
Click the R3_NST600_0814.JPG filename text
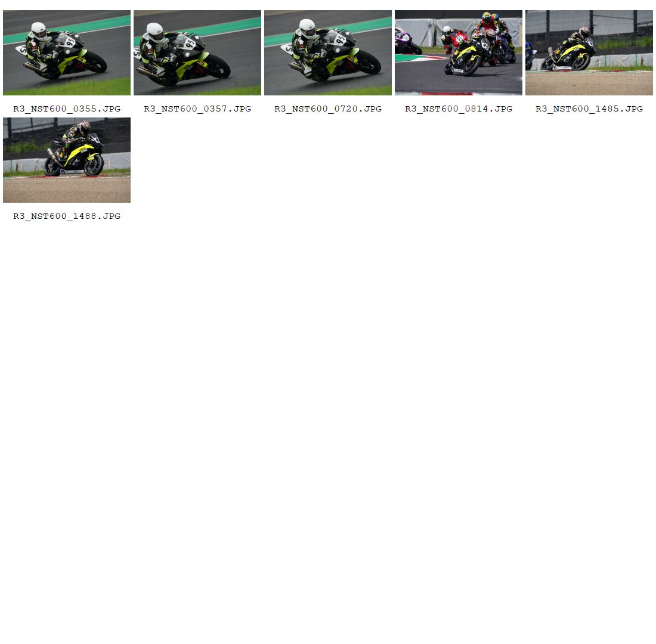pyautogui.click(x=459, y=109)
